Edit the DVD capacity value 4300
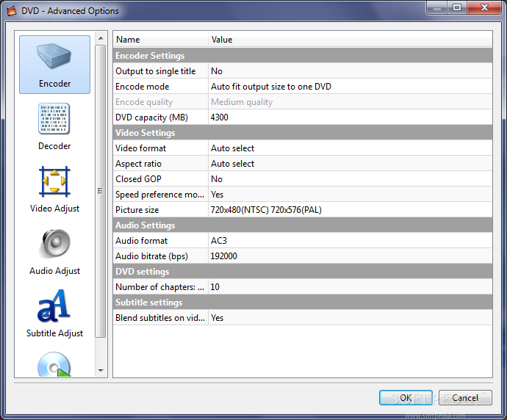Screen dimensions: 507x420 point(350,117)
